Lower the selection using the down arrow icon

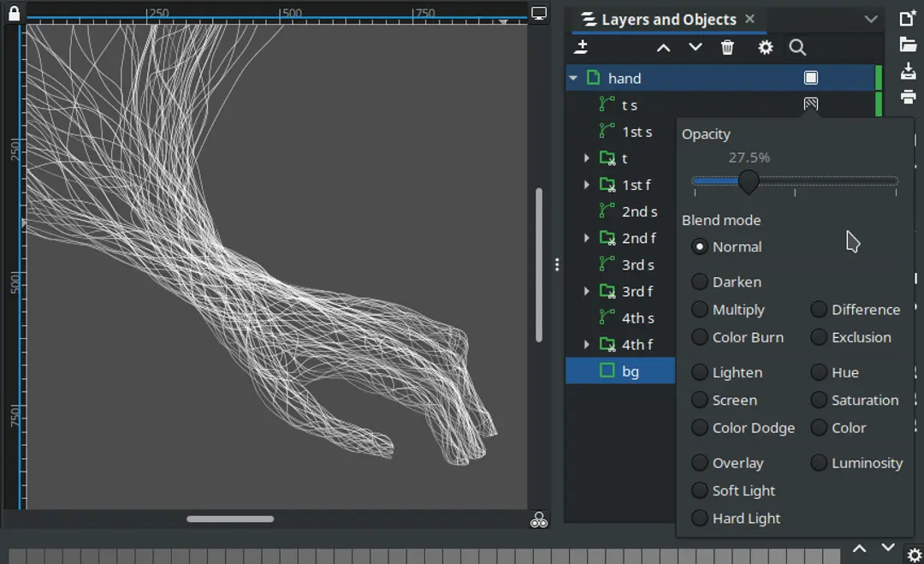click(x=694, y=47)
